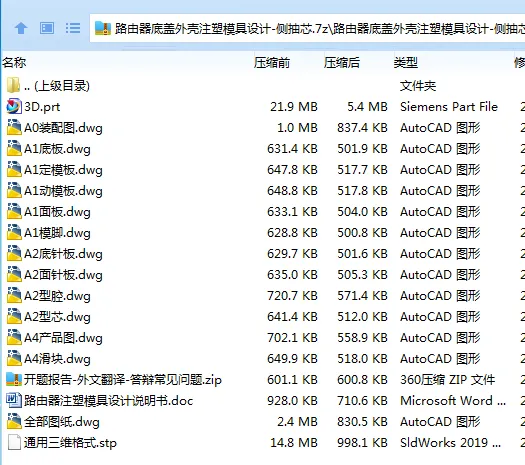Select the 全部图纸.dwg file icon
This screenshot has width=525, height=465.
[14, 421]
